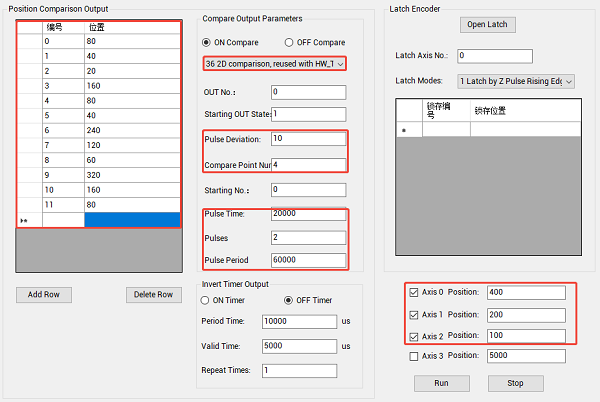Click the Run button
600x402 pixels.
pyautogui.click(x=441, y=383)
